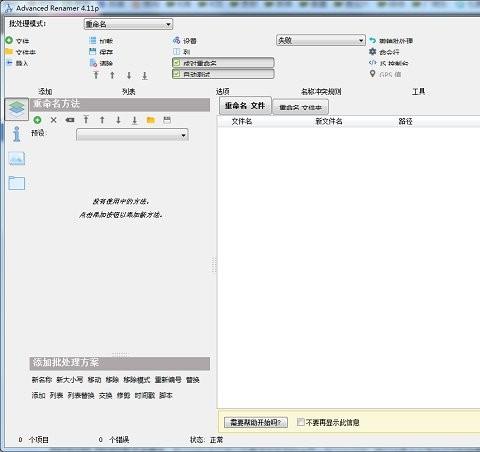Screen dimensions: 480x452
Task: Add the 添加 method link
Action: [39, 395]
